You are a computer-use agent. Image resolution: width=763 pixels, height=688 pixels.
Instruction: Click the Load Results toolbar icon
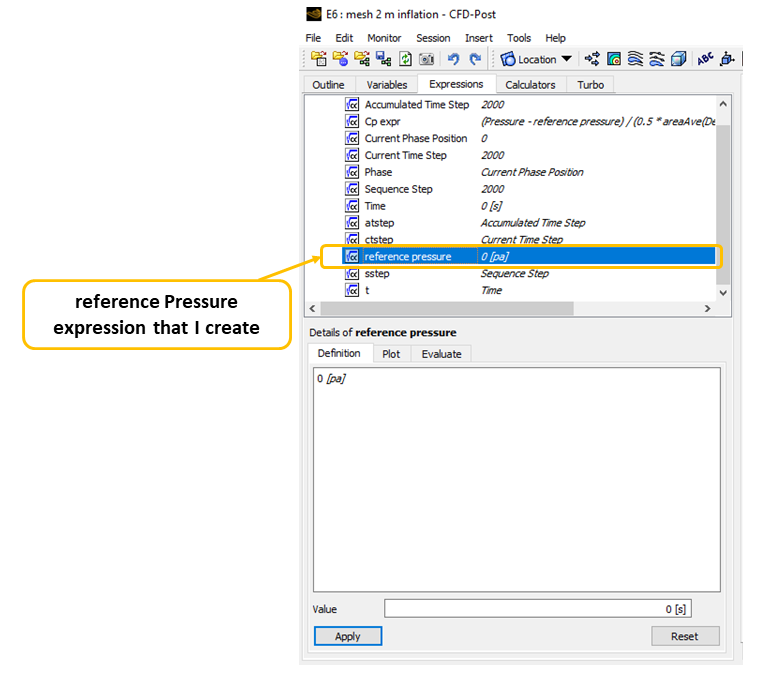tap(319, 59)
